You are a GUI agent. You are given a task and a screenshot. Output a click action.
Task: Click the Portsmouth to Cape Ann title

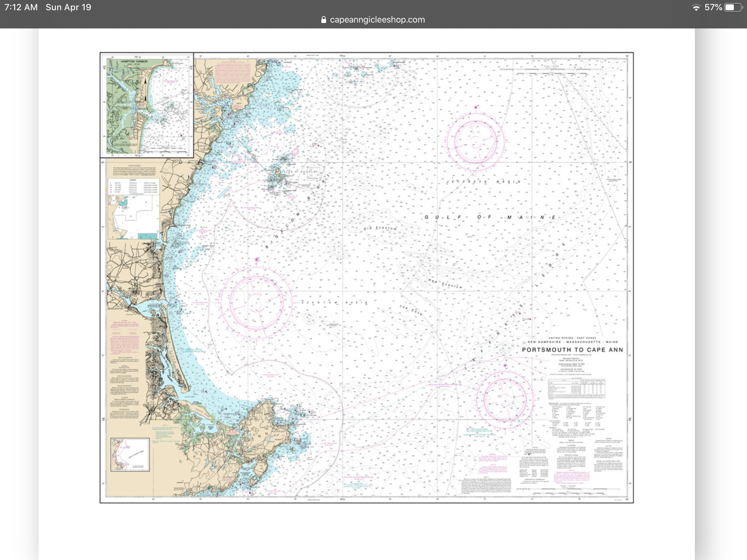coord(572,350)
